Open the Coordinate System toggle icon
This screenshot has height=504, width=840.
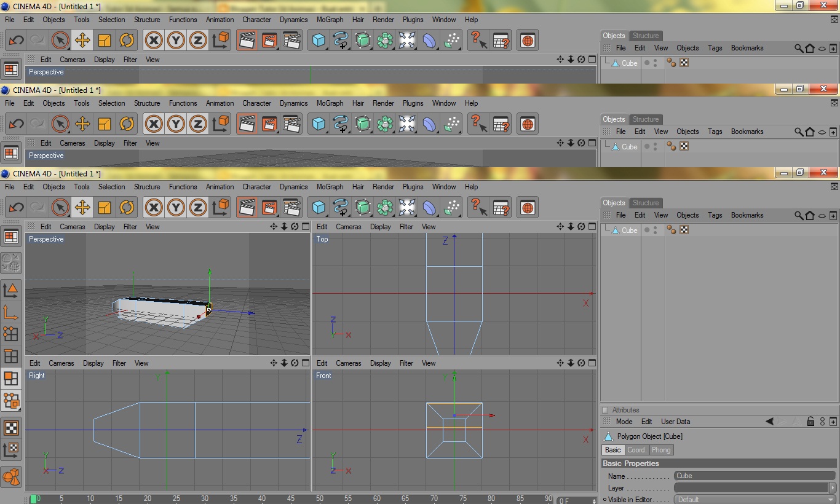(x=220, y=207)
